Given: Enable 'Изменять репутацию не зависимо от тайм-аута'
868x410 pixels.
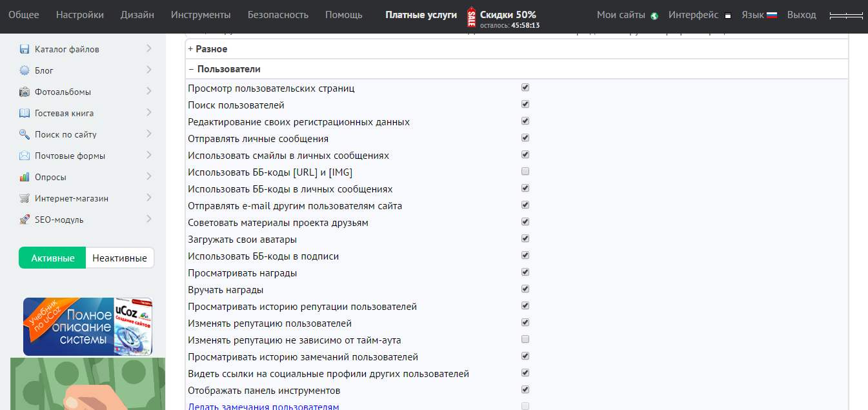Looking at the screenshot, I should click(525, 340).
